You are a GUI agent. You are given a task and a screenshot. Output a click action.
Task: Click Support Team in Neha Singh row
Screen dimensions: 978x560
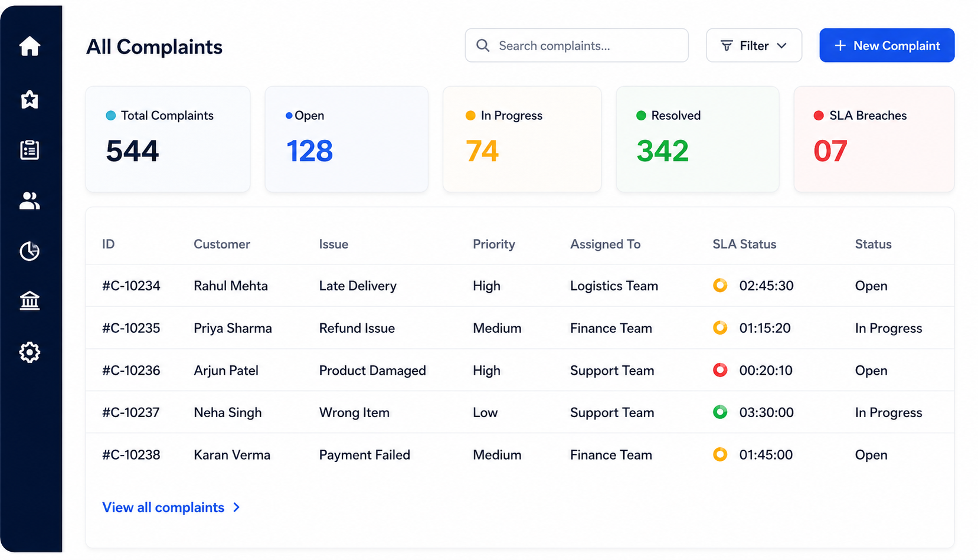click(x=612, y=412)
